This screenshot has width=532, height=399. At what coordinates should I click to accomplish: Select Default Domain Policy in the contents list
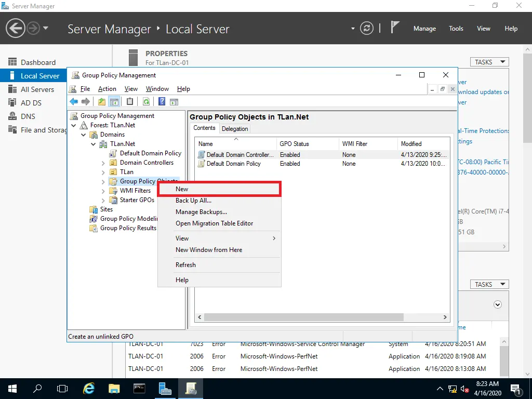(x=322, y=164)
